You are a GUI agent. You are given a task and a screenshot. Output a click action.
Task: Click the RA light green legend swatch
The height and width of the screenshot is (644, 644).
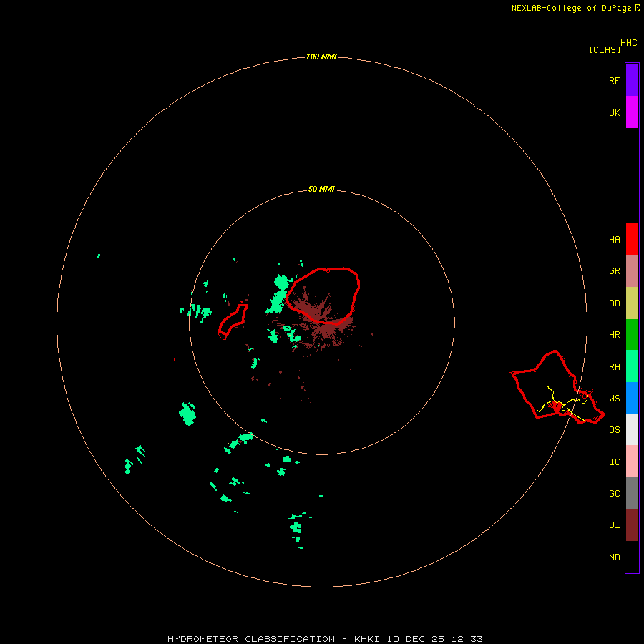(632, 366)
